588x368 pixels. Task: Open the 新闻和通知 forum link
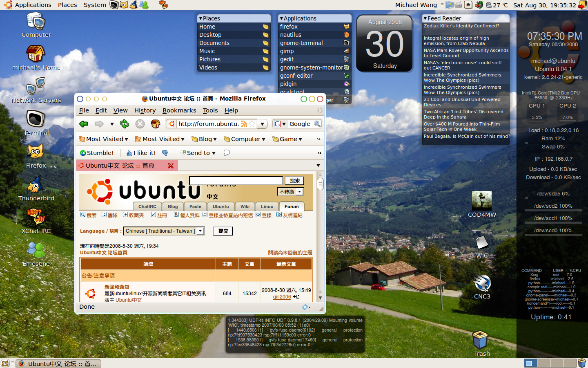click(x=117, y=287)
